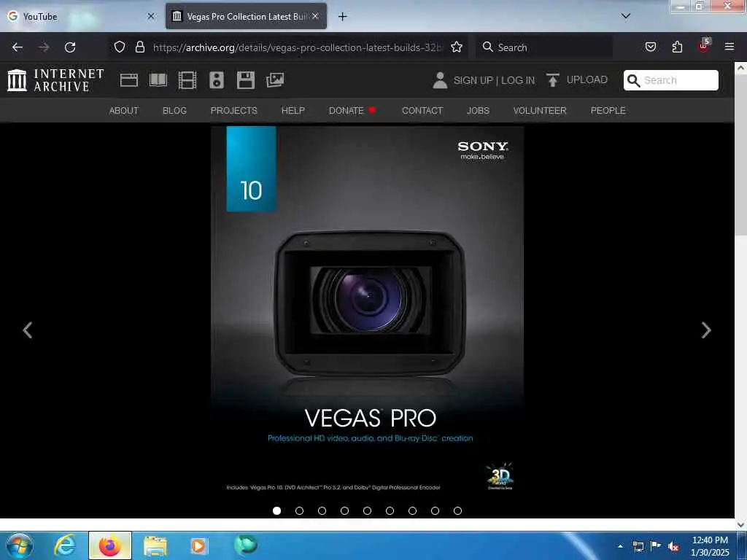Open the Pocket save icon

(651, 47)
